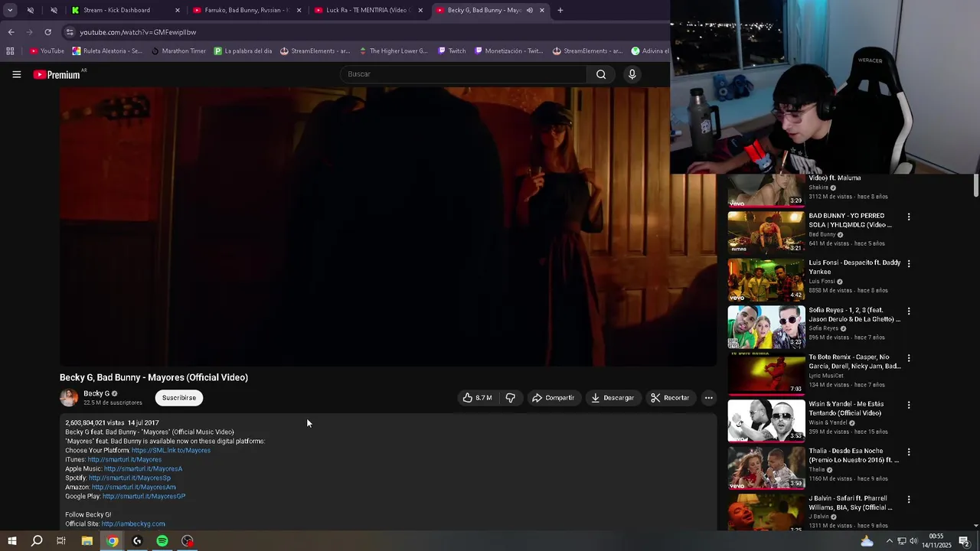Screen dimensions: 980x551
Task: Open the Spotify smarturl.it/MayoresSp link
Action: (129, 478)
